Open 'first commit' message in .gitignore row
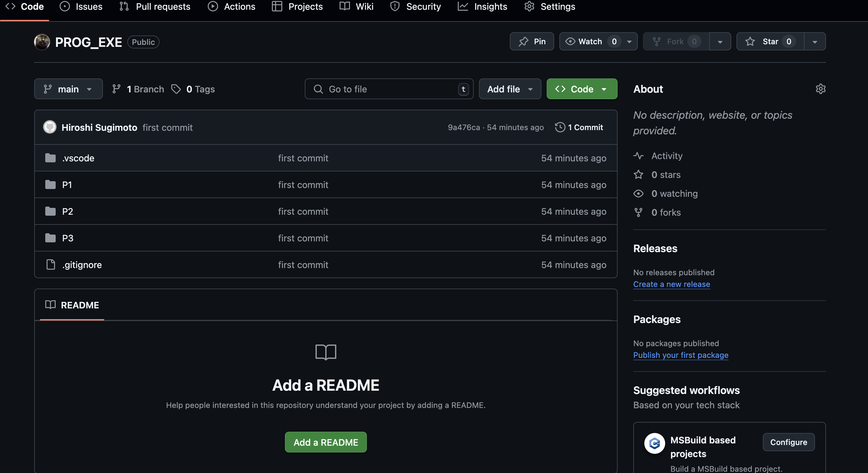This screenshot has width=868, height=473. [x=303, y=264]
